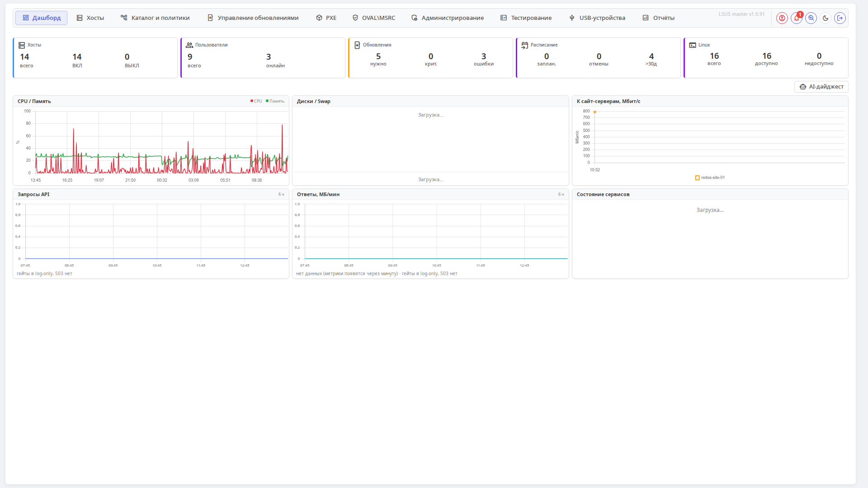The image size is (868, 488).
Task: Click the data point on site-server chart
Action: click(x=595, y=112)
